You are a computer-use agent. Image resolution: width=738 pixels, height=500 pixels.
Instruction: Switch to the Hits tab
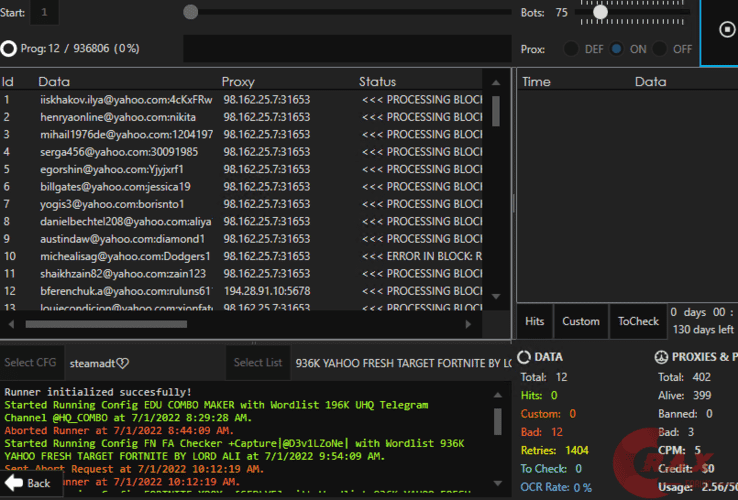click(x=535, y=321)
